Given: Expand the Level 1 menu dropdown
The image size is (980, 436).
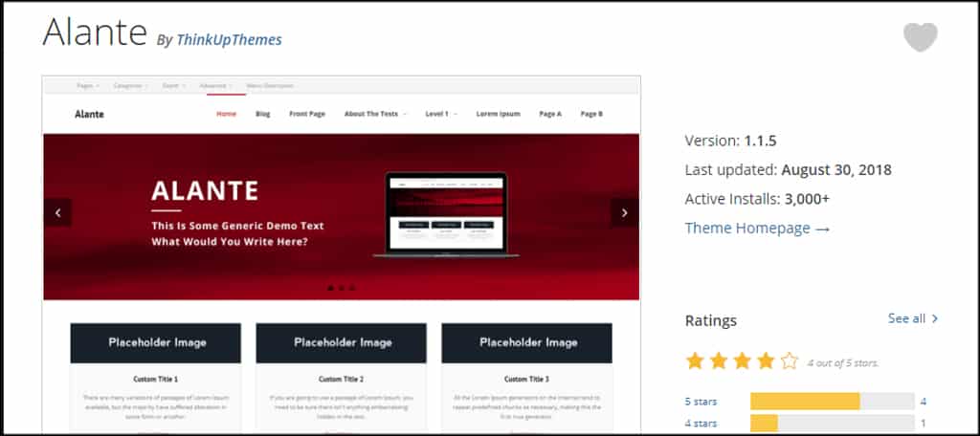Looking at the screenshot, I should tap(440, 114).
